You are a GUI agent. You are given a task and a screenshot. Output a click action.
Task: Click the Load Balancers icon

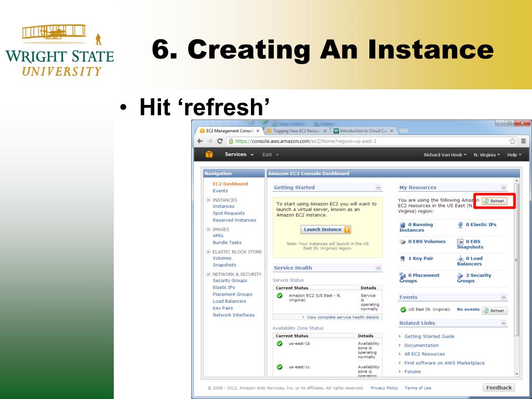pyautogui.click(x=460, y=259)
